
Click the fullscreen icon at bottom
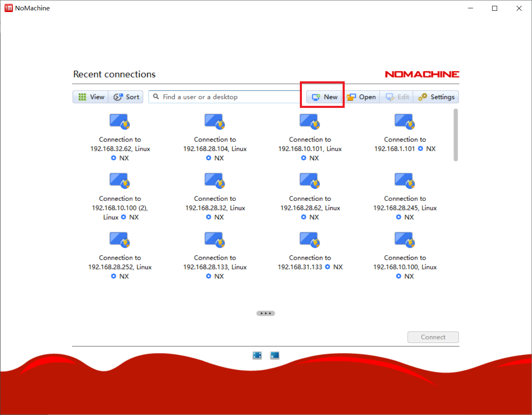click(x=257, y=355)
